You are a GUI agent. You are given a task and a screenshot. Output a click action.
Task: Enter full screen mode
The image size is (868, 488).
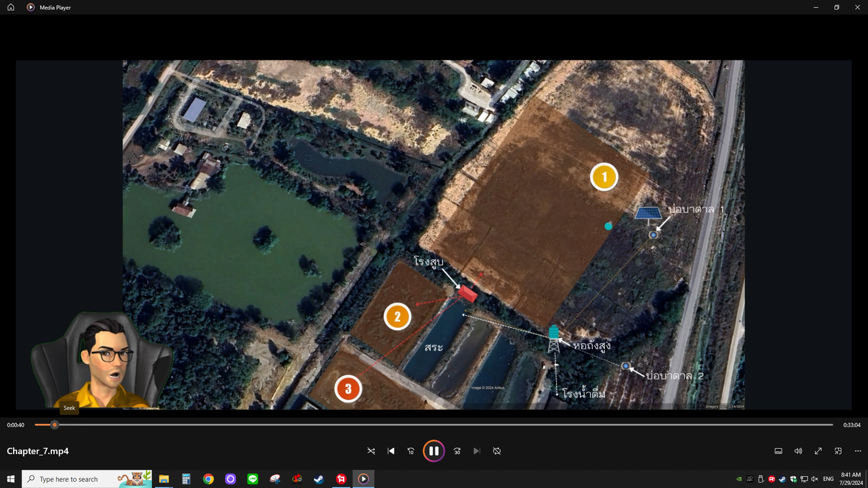click(x=818, y=451)
